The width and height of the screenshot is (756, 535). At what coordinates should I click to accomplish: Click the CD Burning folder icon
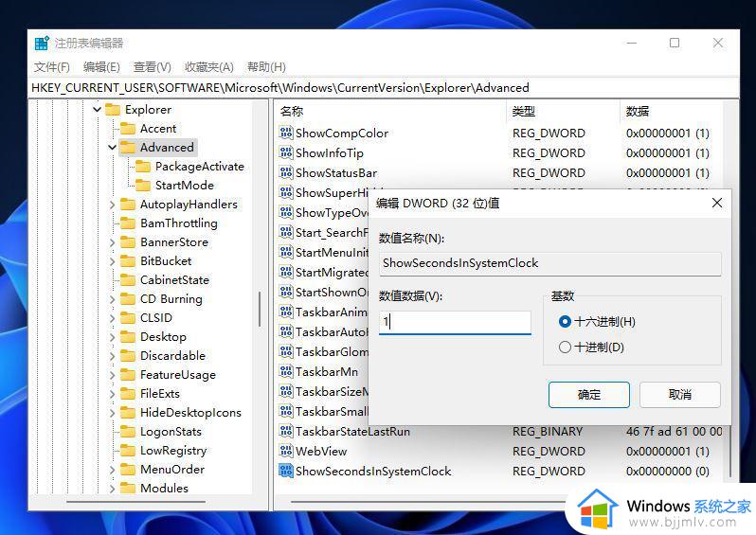128,299
